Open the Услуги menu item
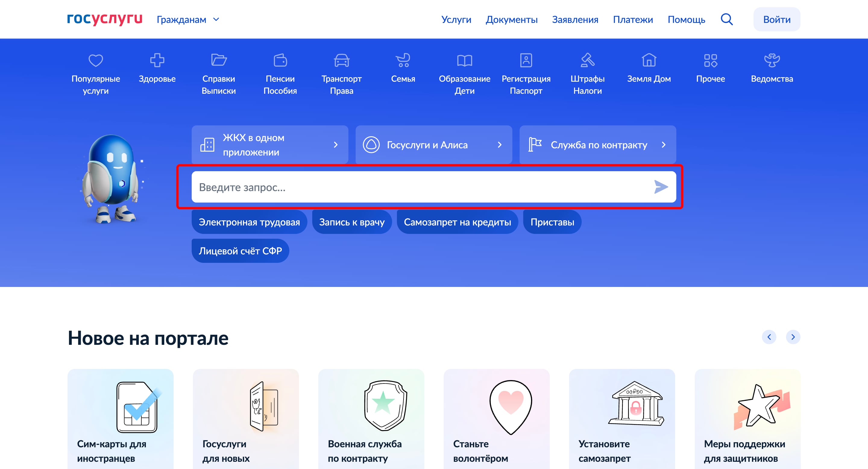868x469 pixels. point(456,20)
